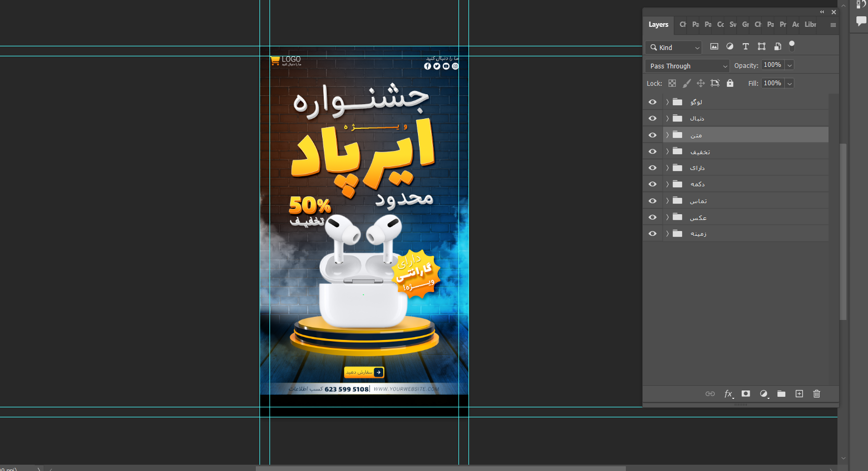The image size is (868, 471).
Task: Open the Libraries panel tab
Action: click(810, 25)
